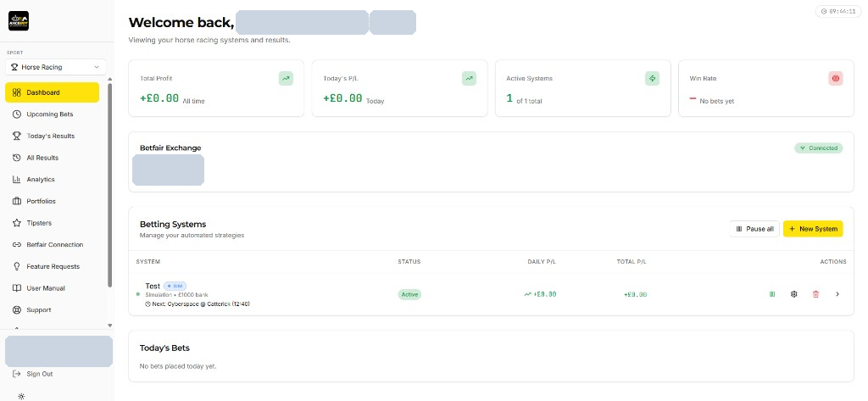Viewport: 868px width, 401px height.
Task: Delete the Test system via trash icon
Action: [815, 294]
